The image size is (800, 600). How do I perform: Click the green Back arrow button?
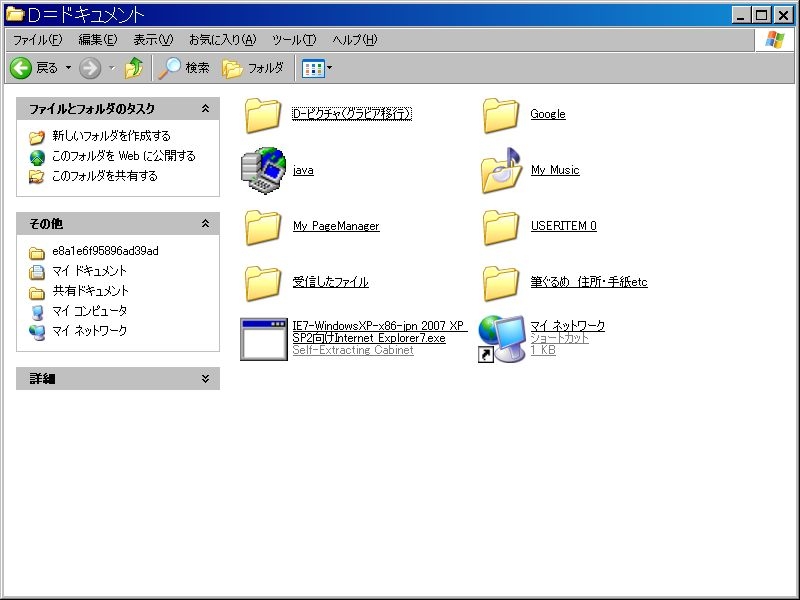click(22, 68)
